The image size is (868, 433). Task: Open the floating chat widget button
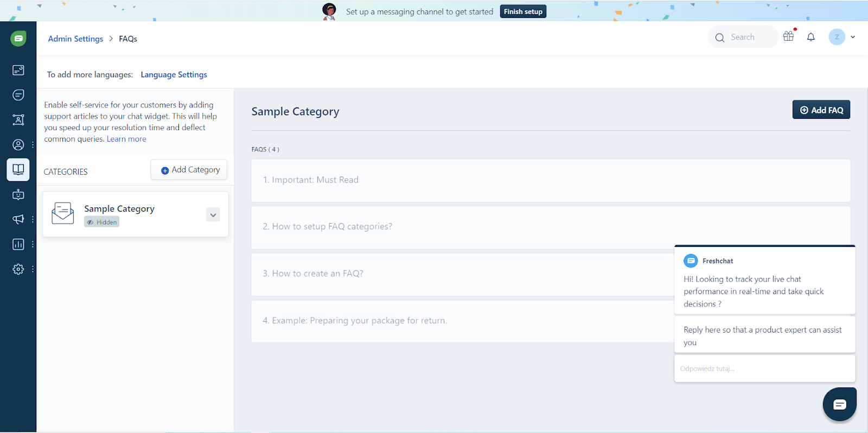coord(839,404)
